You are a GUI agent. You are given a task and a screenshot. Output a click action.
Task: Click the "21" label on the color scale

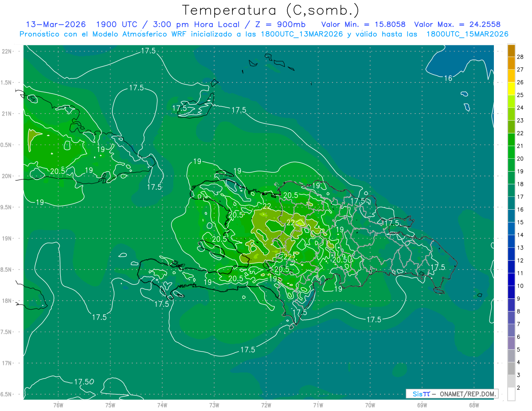[520, 146]
